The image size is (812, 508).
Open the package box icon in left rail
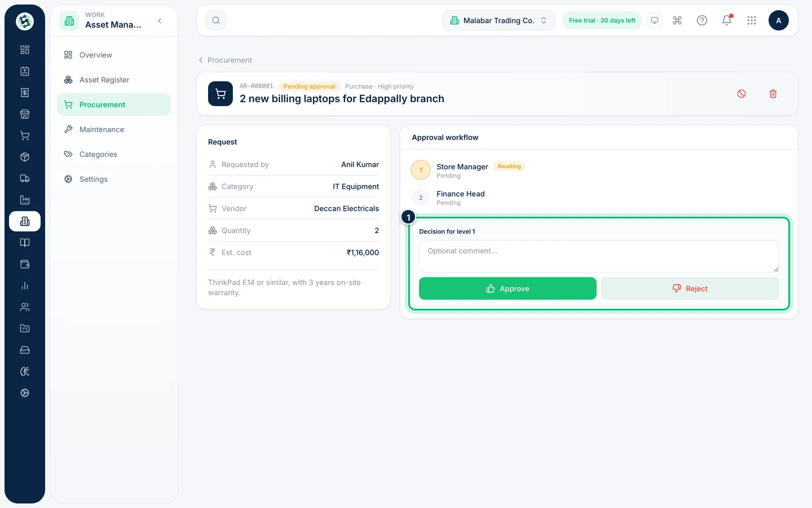[24, 157]
